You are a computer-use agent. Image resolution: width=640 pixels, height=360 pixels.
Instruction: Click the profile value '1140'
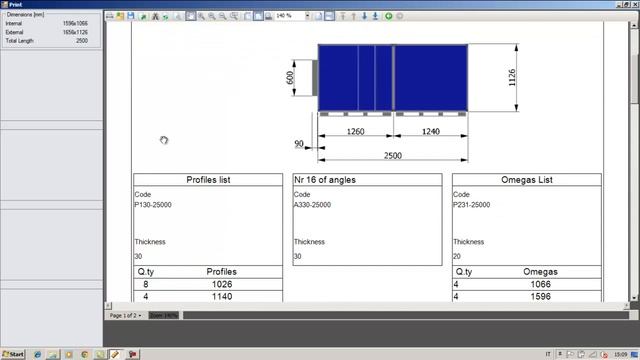tap(222, 296)
